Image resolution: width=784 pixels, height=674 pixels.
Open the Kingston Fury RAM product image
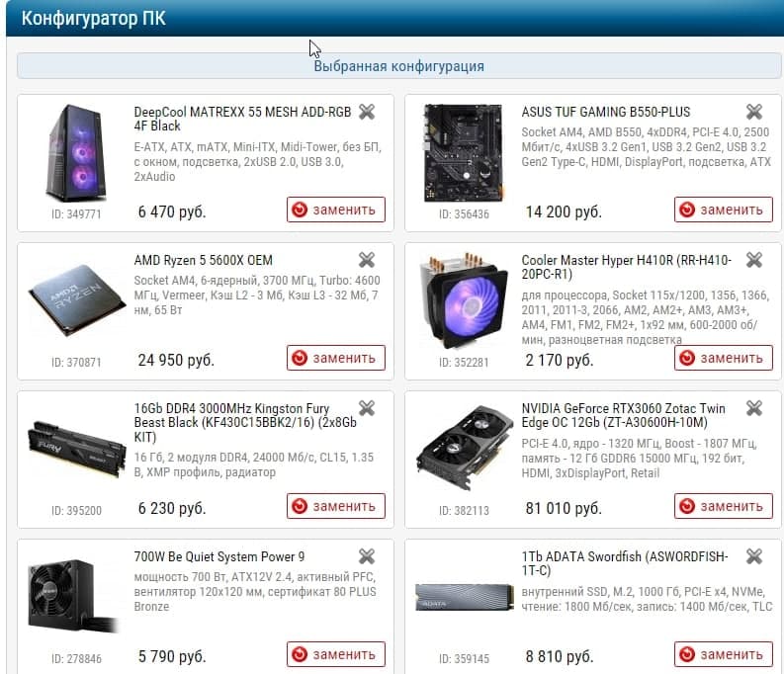[76, 449]
